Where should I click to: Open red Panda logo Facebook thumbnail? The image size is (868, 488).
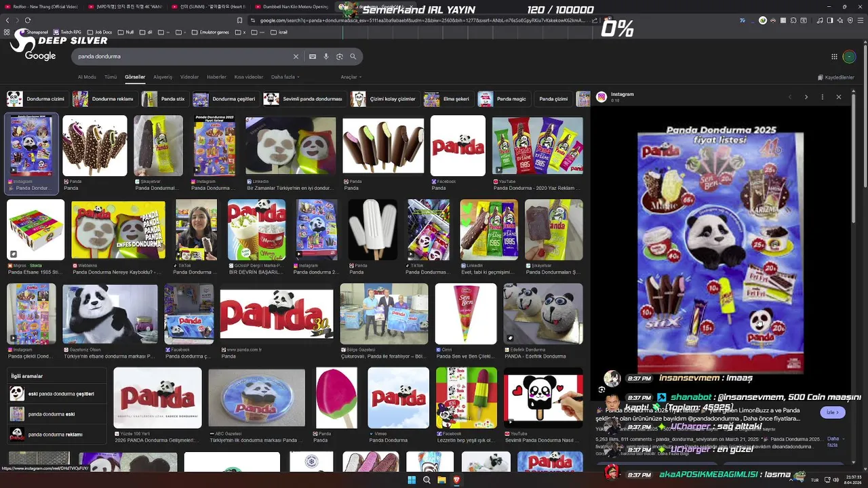click(x=458, y=146)
